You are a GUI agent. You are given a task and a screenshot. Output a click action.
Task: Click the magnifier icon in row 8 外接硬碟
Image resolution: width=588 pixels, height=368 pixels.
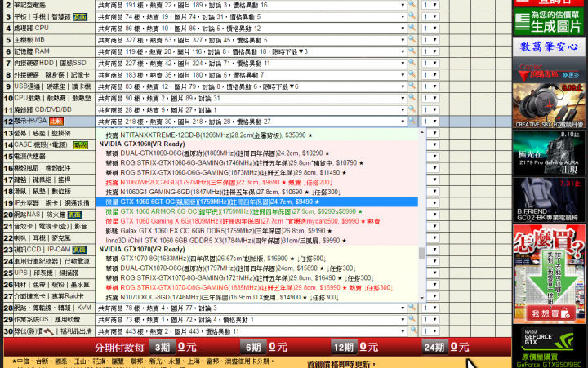coord(412,74)
